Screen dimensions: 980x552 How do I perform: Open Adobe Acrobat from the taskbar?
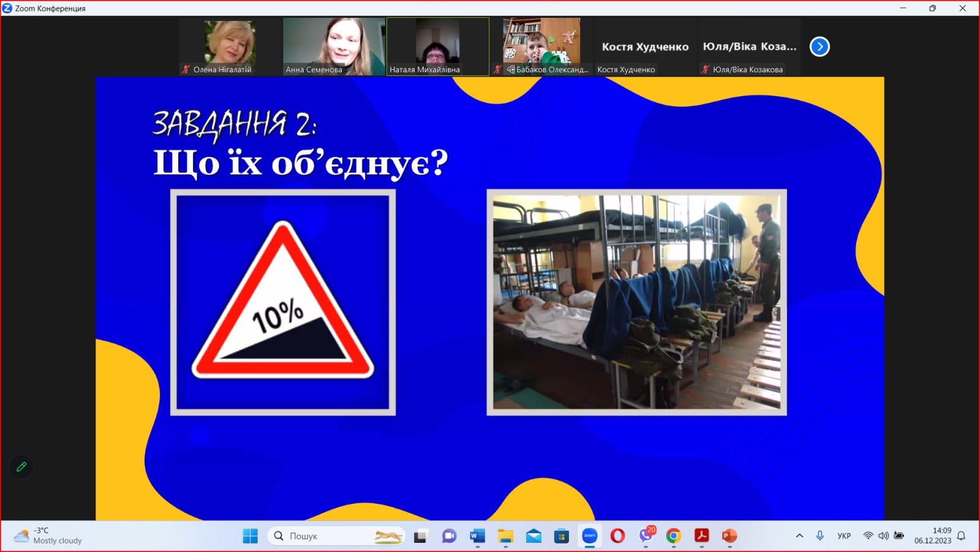pyautogui.click(x=702, y=536)
